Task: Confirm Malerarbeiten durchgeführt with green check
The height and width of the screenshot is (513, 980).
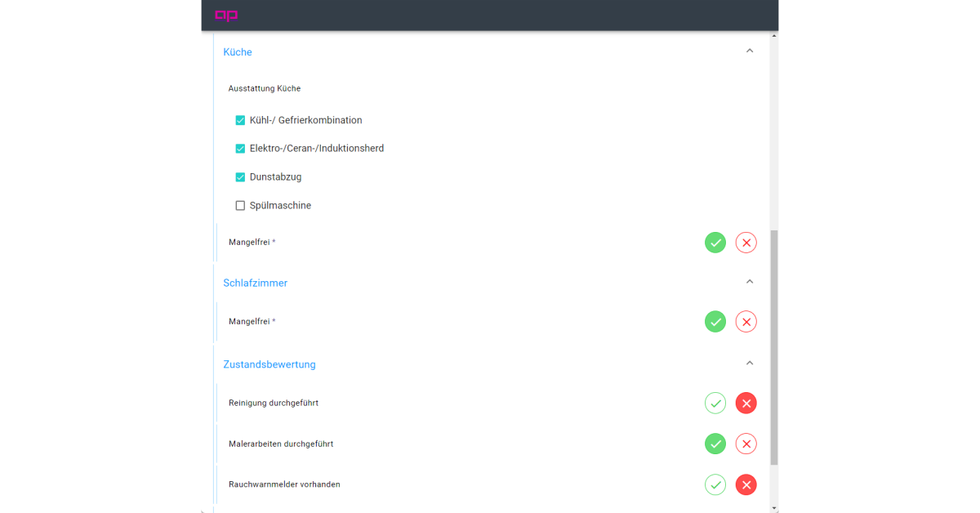Action: coord(715,444)
